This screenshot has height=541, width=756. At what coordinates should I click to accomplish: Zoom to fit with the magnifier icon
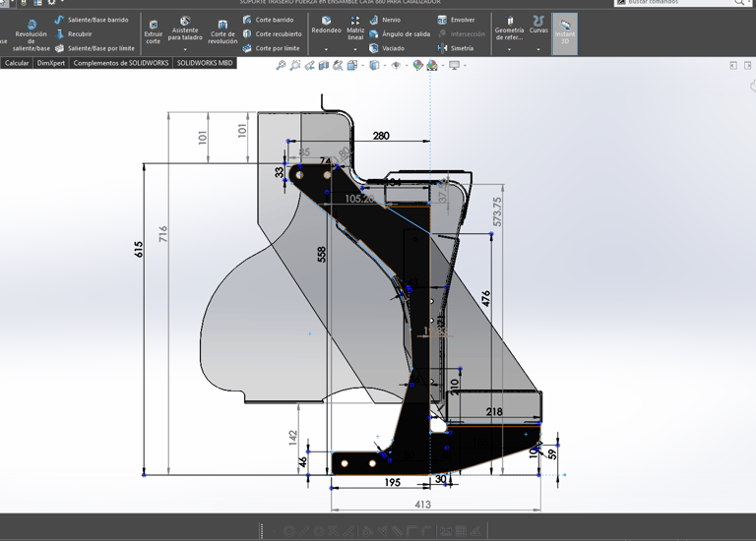click(281, 66)
